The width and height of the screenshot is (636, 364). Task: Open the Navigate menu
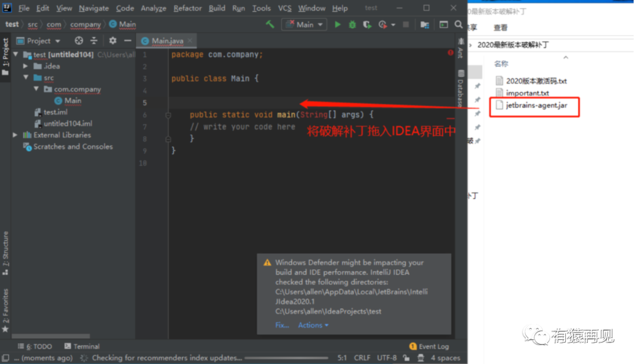[x=94, y=8]
